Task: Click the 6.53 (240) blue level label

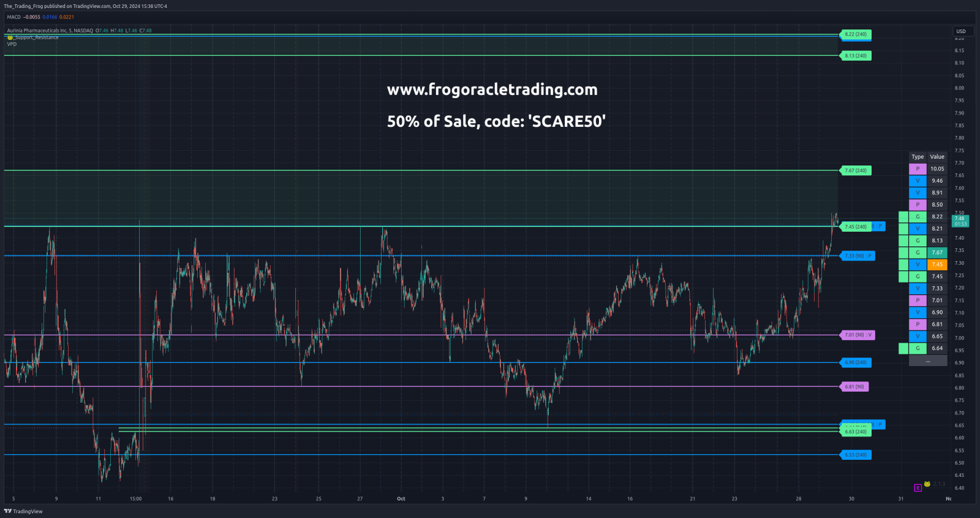Action: point(856,455)
